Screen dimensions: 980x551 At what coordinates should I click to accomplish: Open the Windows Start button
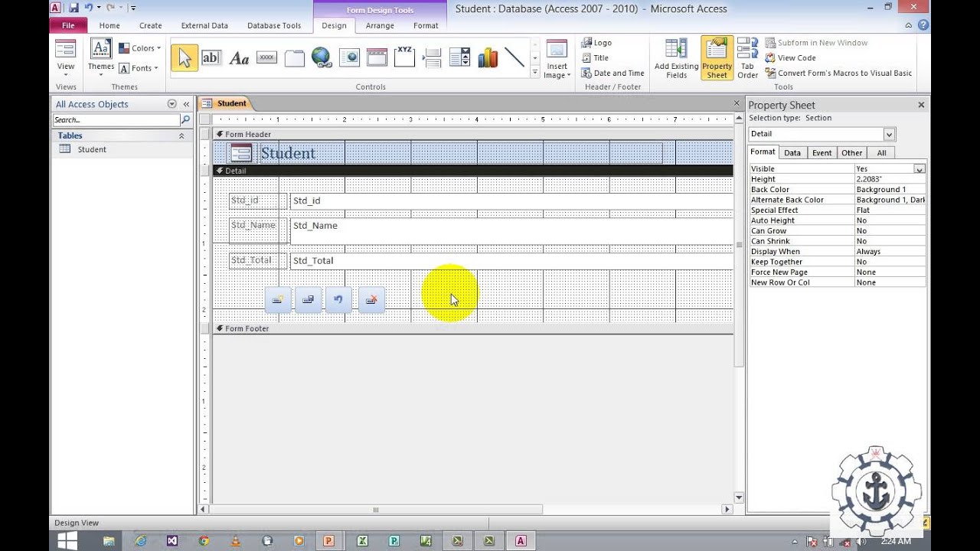click(67, 540)
